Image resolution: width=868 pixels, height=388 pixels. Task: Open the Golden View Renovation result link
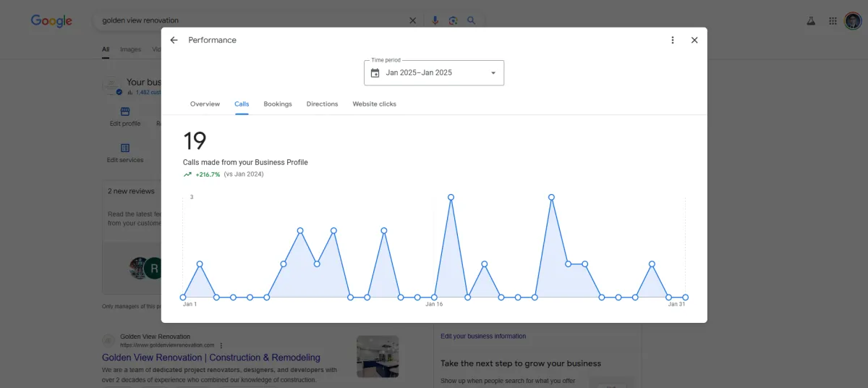210,358
